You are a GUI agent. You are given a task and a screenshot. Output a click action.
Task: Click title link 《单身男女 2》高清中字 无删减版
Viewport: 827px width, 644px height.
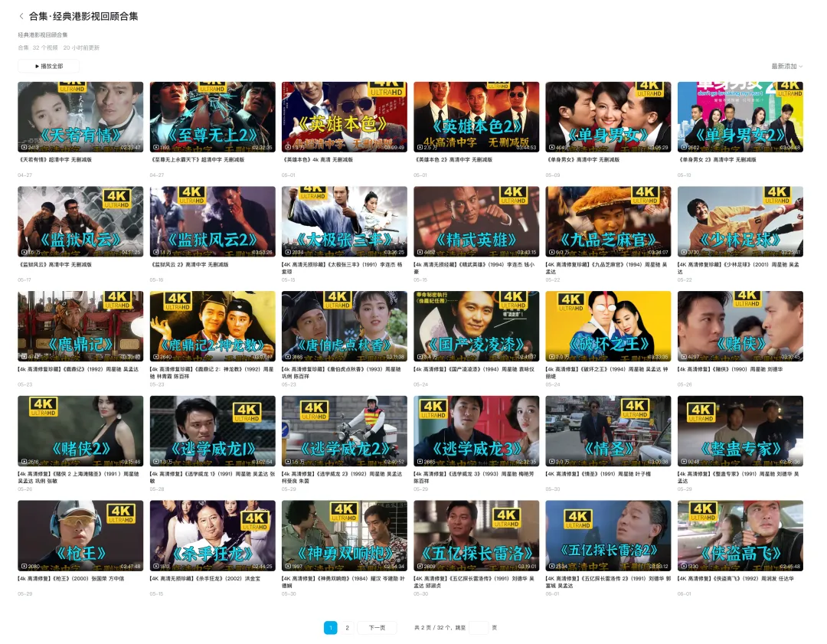coord(717,160)
